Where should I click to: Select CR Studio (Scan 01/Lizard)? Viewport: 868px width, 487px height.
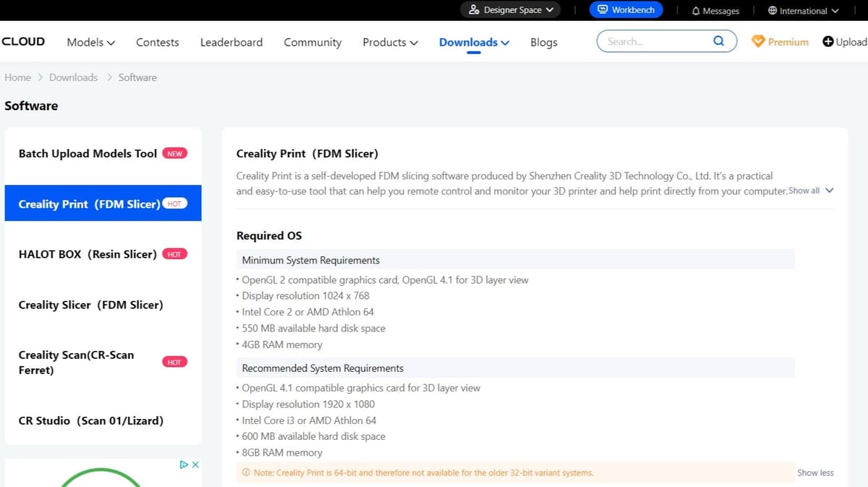click(103, 420)
